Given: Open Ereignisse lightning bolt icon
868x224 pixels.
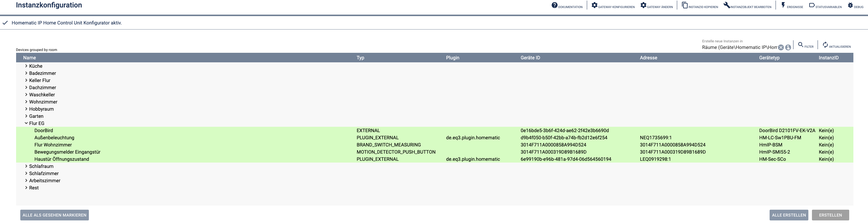Looking at the screenshot, I should coord(783,5).
